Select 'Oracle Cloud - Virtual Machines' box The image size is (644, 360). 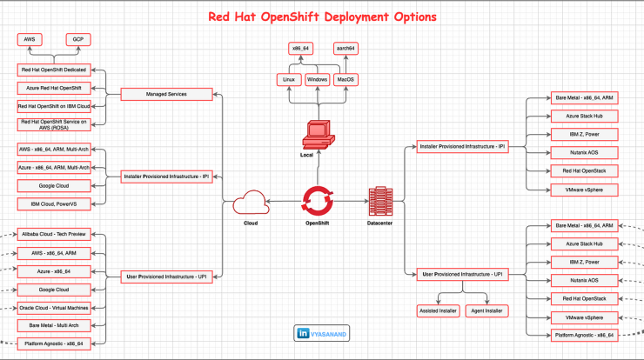[54, 308]
